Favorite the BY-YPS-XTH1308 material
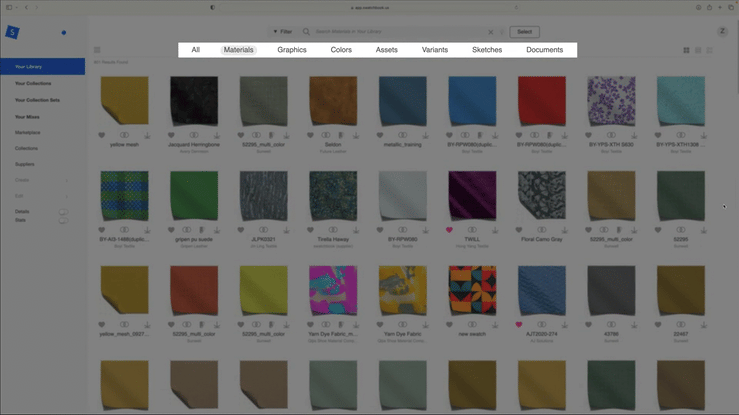Image resolution: width=739 pixels, height=415 pixels. click(x=658, y=135)
